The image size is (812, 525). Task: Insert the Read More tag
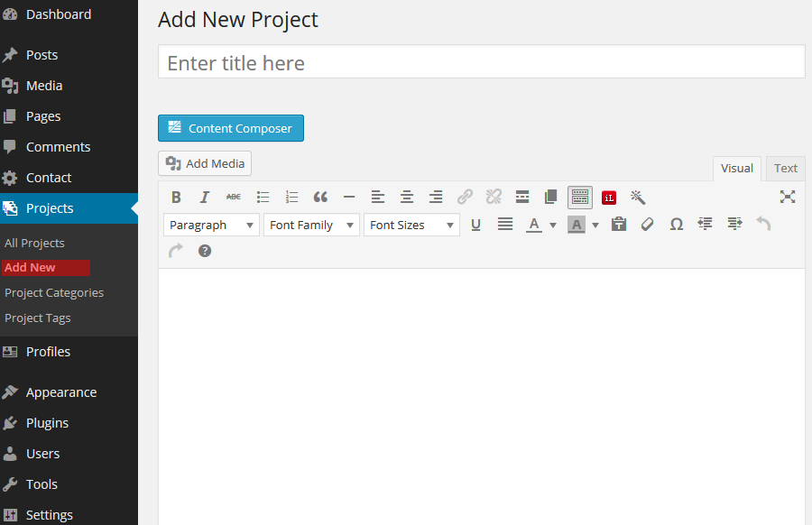pos(522,198)
